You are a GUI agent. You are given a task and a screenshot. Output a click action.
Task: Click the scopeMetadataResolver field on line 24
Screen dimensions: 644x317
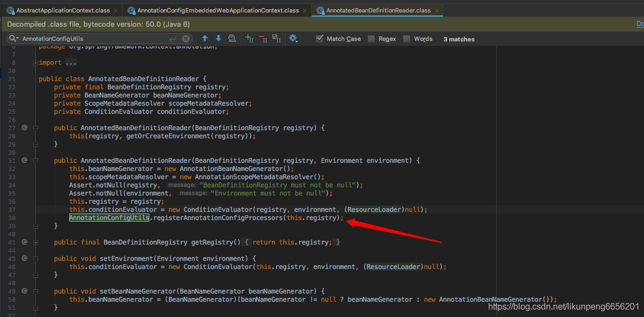click(x=208, y=103)
